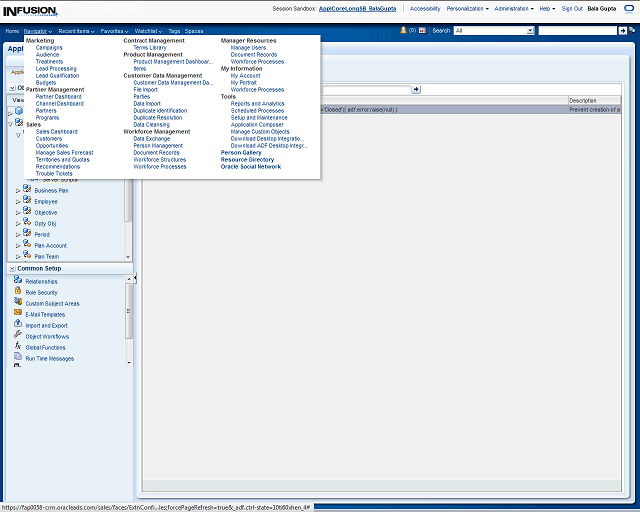Click the Relationships icon in Common Setup

coord(18,281)
